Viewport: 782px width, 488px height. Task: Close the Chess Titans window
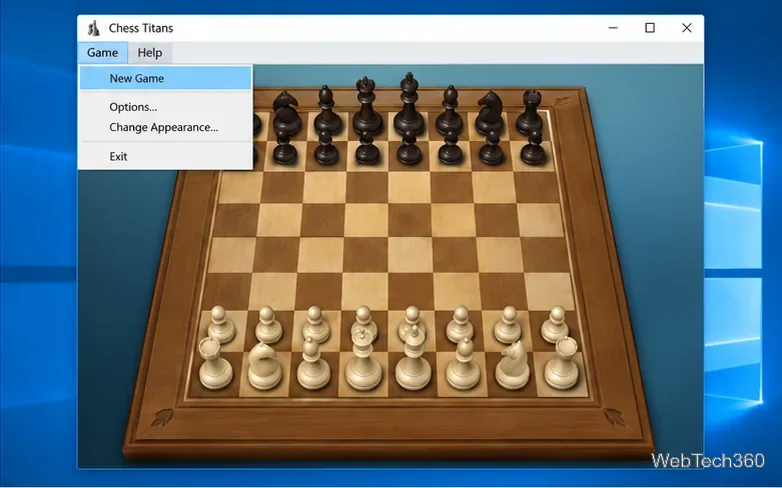pyautogui.click(x=687, y=28)
